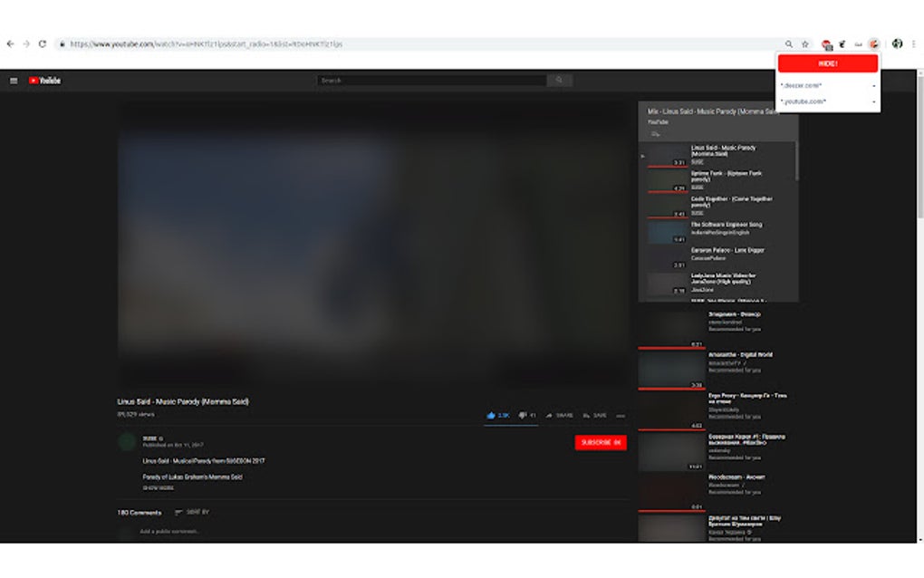Play Linus Said - Music Parody in Mix list
This screenshot has height=578, width=924.
(x=719, y=155)
